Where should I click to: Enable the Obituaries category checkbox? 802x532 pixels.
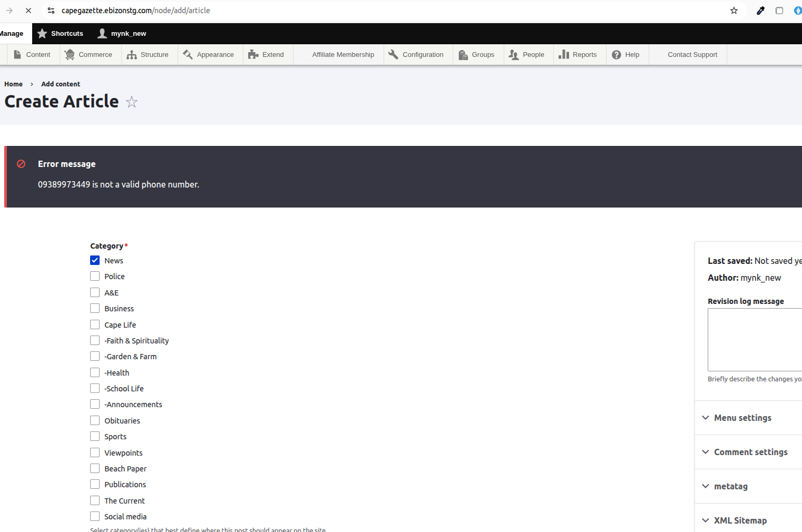(95, 420)
